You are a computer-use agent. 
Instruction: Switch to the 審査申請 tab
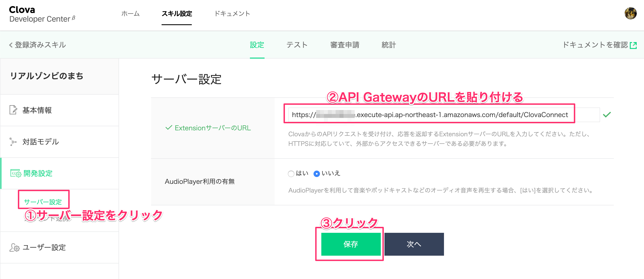[344, 45]
